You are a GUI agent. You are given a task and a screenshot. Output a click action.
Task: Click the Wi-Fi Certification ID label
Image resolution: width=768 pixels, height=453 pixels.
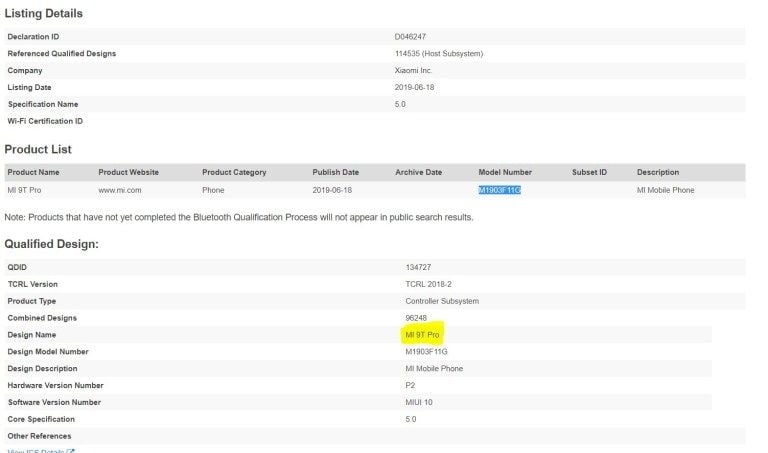45,121
